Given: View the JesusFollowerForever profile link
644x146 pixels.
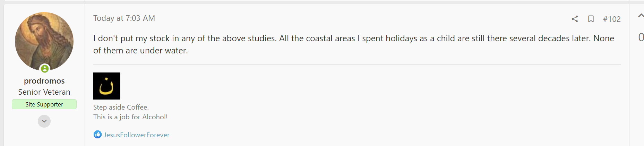Looking at the screenshot, I should click(x=137, y=135).
